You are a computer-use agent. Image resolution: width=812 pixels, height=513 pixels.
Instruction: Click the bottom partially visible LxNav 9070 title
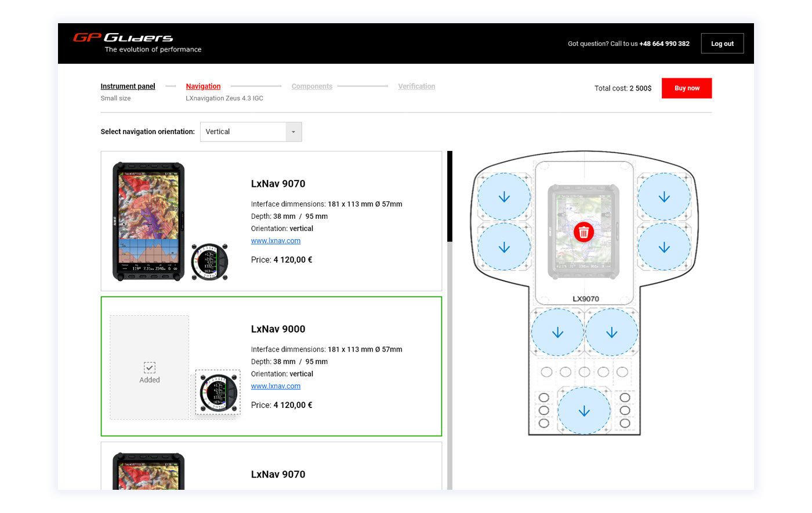278,474
